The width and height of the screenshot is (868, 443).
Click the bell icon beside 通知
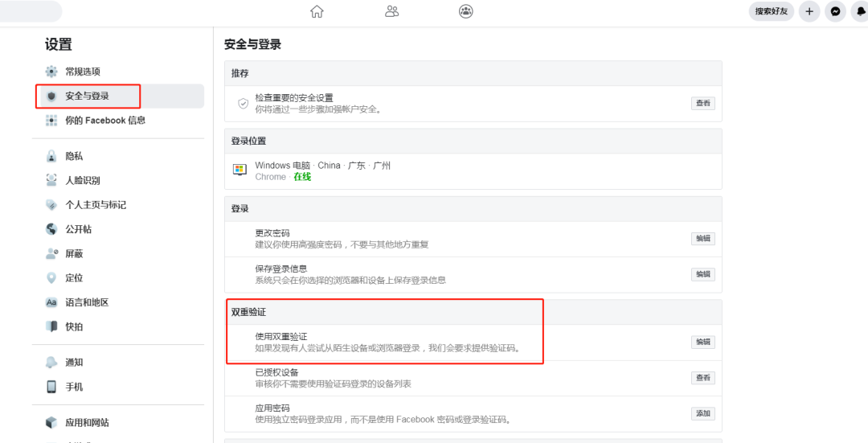coord(51,362)
